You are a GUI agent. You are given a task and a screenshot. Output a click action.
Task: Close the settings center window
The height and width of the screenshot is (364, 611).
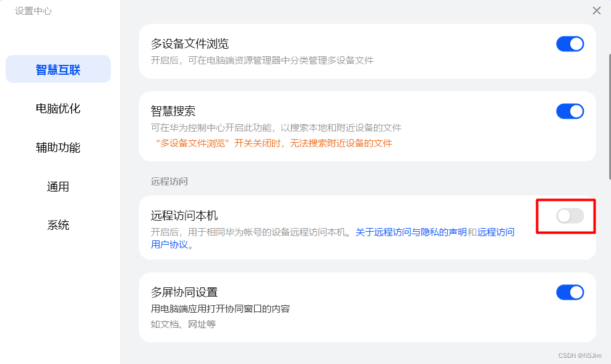[596, 11]
